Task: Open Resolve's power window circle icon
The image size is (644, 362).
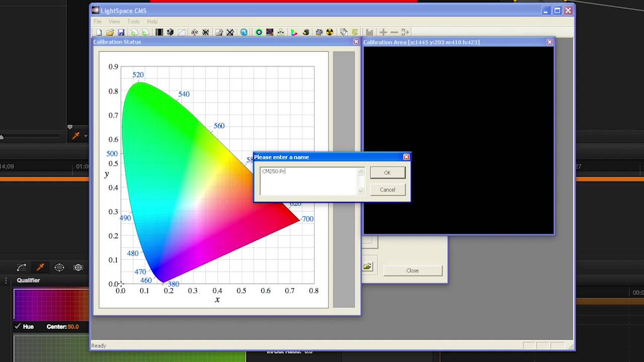Action: point(59,267)
